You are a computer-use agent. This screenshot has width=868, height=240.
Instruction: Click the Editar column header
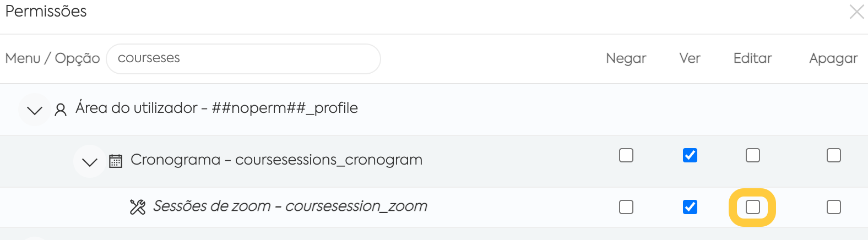pos(753,58)
